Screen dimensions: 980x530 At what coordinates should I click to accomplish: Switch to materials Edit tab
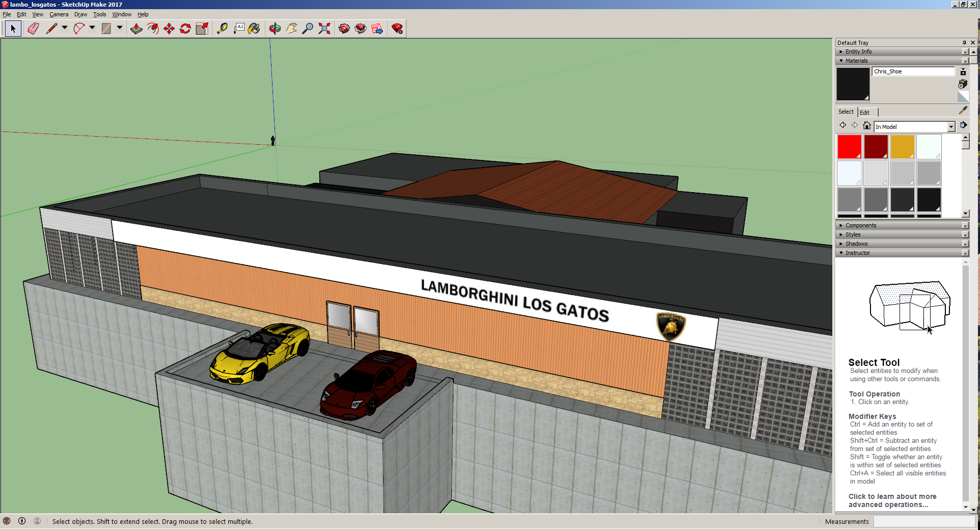pos(864,113)
